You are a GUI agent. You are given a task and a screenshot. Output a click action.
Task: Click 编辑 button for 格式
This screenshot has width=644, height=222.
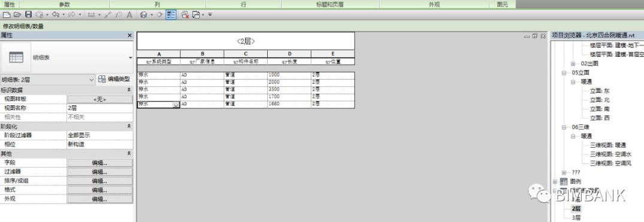pyautogui.click(x=100, y=190)
